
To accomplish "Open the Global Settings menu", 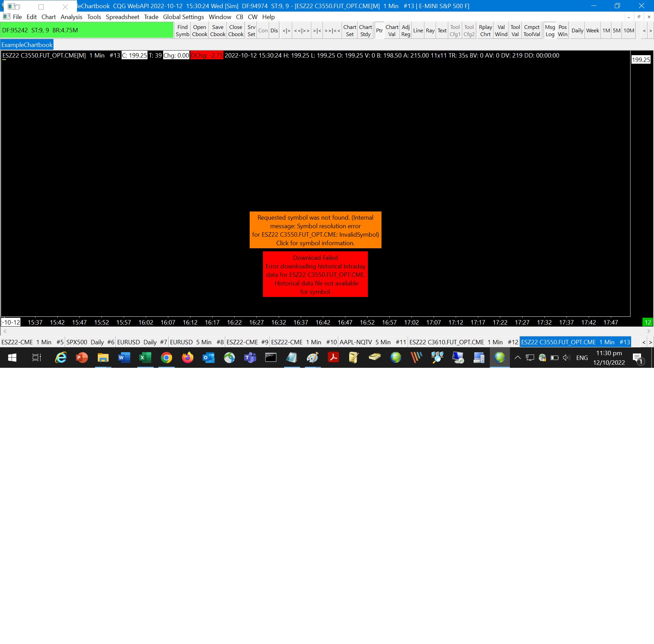I will (x=183, y=17).
